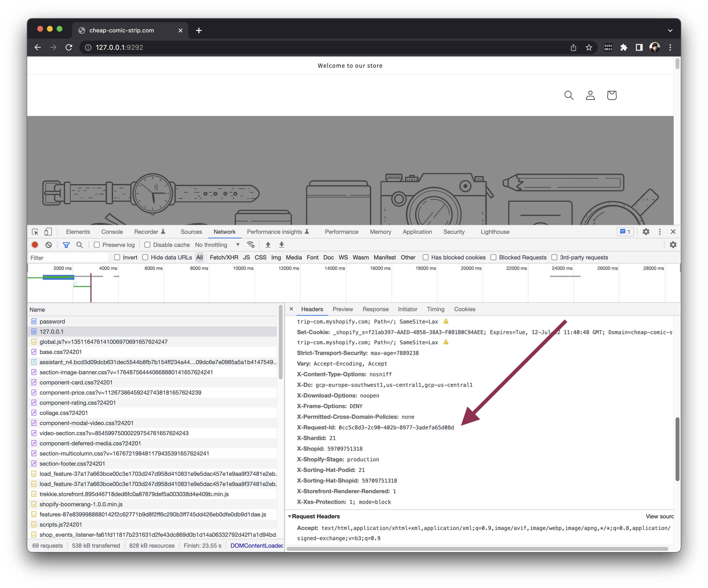Filter requests by Fetch/XHR
This screenshot has width=708, height=588.
point(224,257)
